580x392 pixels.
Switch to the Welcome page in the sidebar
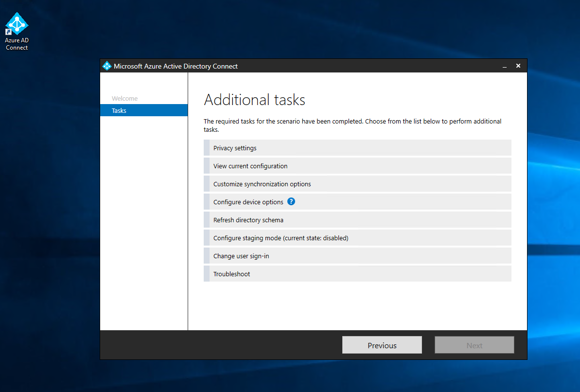(x=124, y=98)
